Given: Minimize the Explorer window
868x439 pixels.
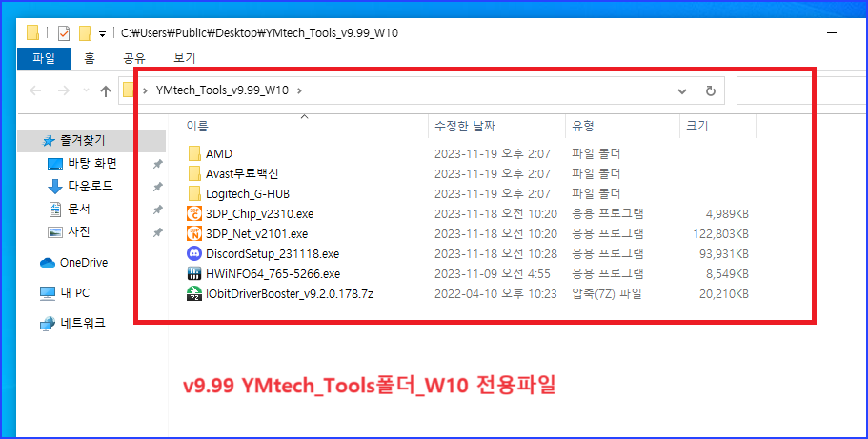Looking at the screenshot, I should (831, 33).
